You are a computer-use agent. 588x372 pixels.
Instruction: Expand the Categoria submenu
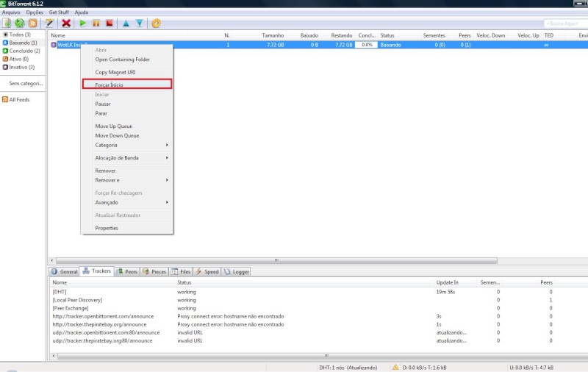pos(126,145)
